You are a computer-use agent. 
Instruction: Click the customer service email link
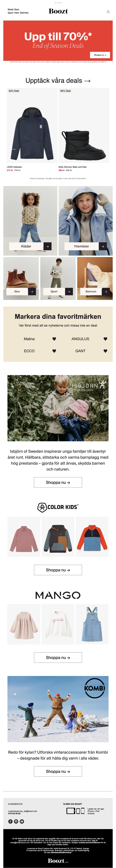23,811
